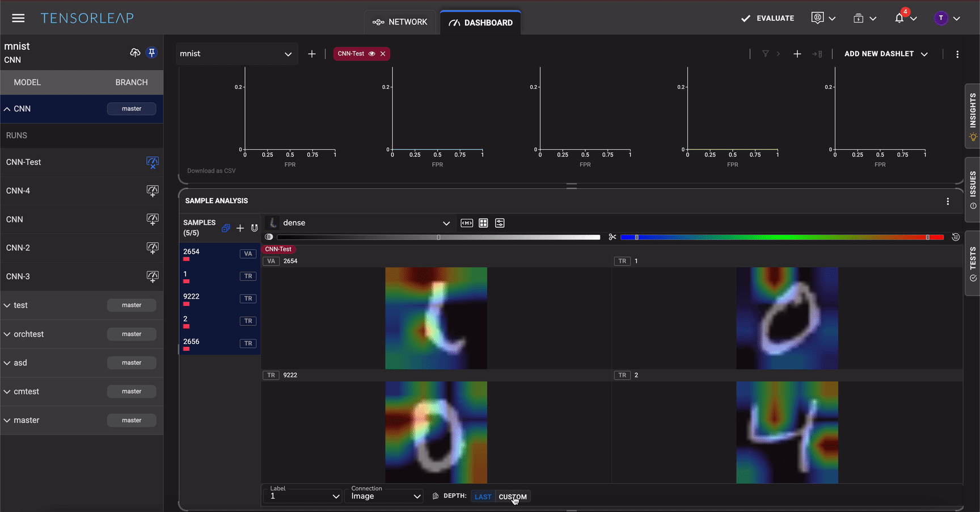This screenshot has width=980, height=512.
Task: Open the Sample Analysis three-dot menu
Action: (948, 202)
